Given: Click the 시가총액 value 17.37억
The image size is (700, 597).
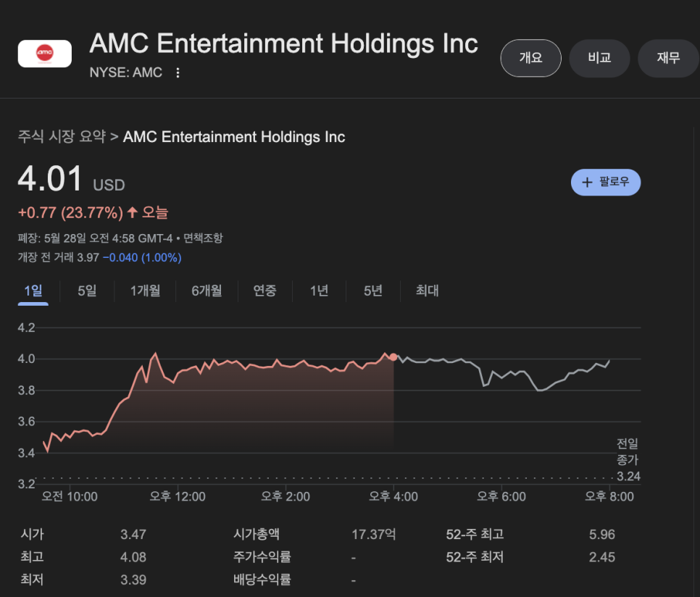Looking at the screenshot, I should pyautogui.click(x=374, y=535).
